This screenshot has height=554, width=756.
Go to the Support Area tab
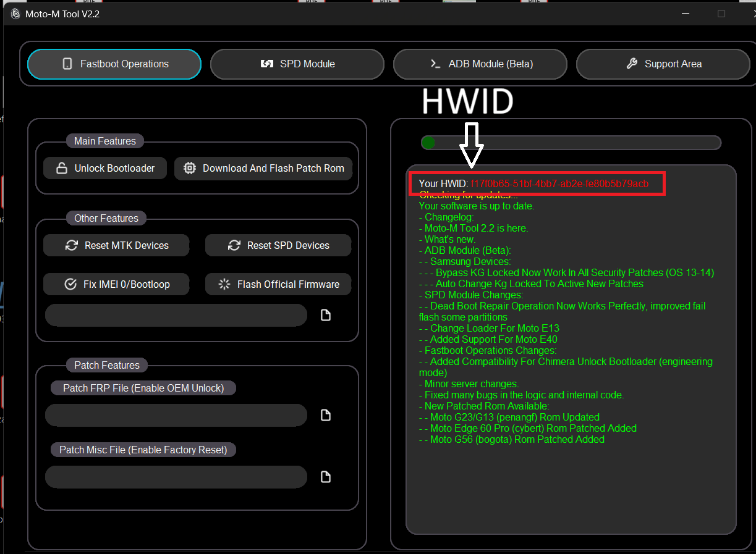coord(663,64)
